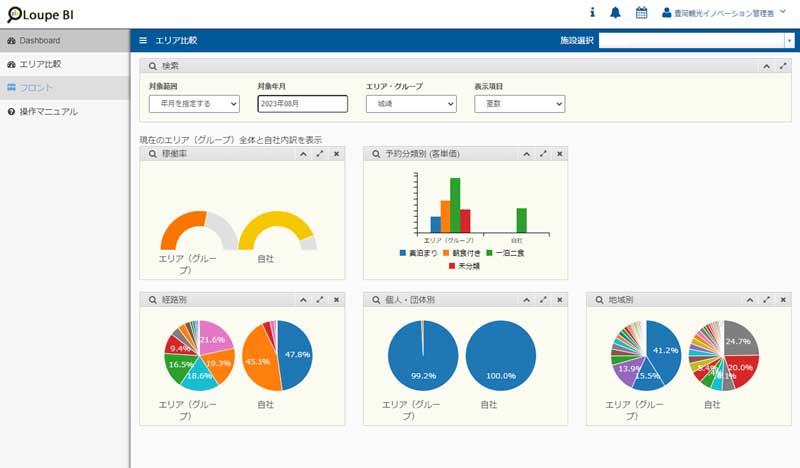Close the 地域別 panel
Screen dimensions: 800x468
(782, 299)
